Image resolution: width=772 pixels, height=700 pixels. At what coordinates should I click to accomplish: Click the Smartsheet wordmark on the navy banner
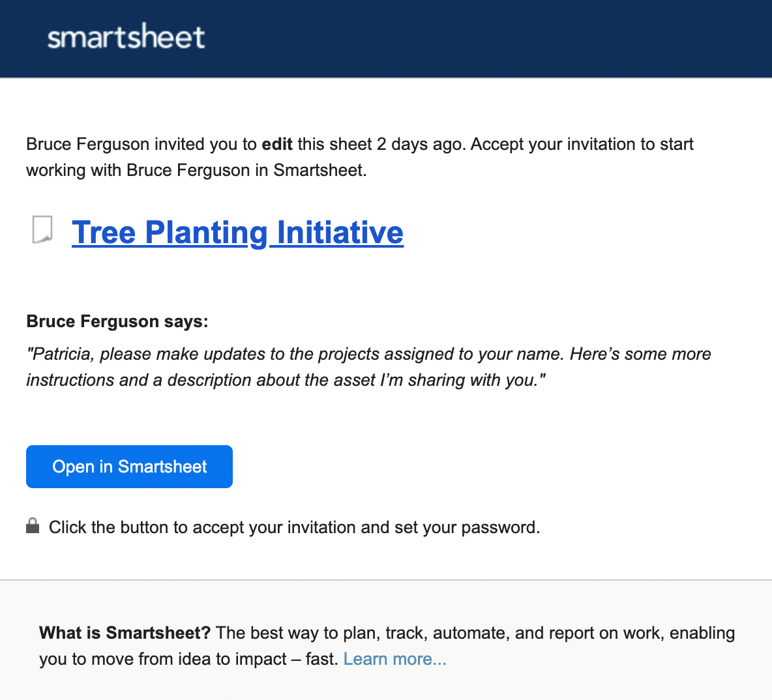coord(126,36)
